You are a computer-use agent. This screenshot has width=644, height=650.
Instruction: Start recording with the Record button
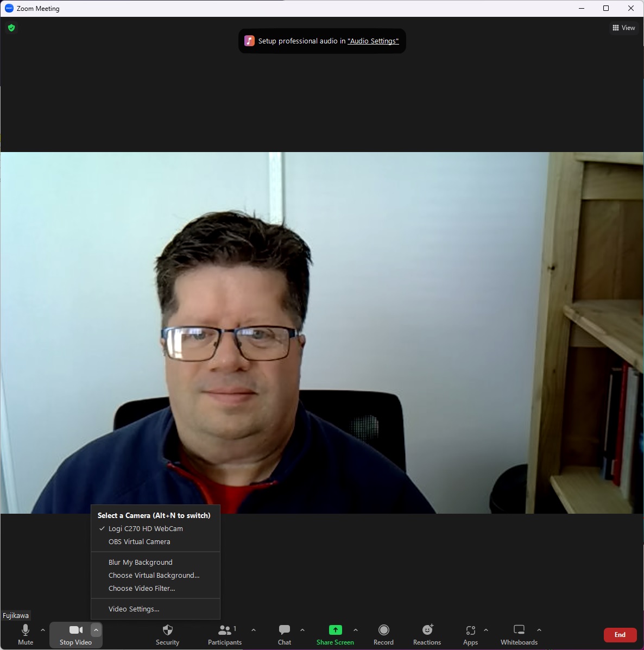383,634
